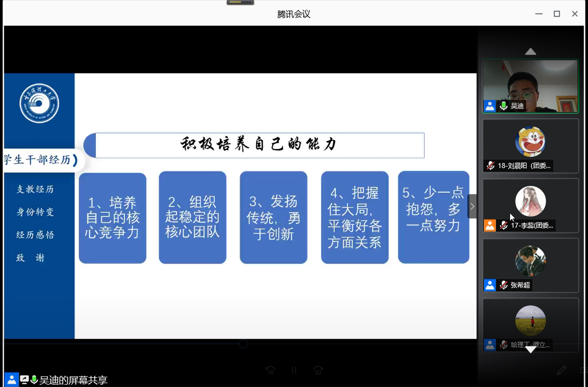Click the screen-share icon beside 吴迪的屏幕共享
The width and height of the screenshot is (588, 387).
point(25,379)
